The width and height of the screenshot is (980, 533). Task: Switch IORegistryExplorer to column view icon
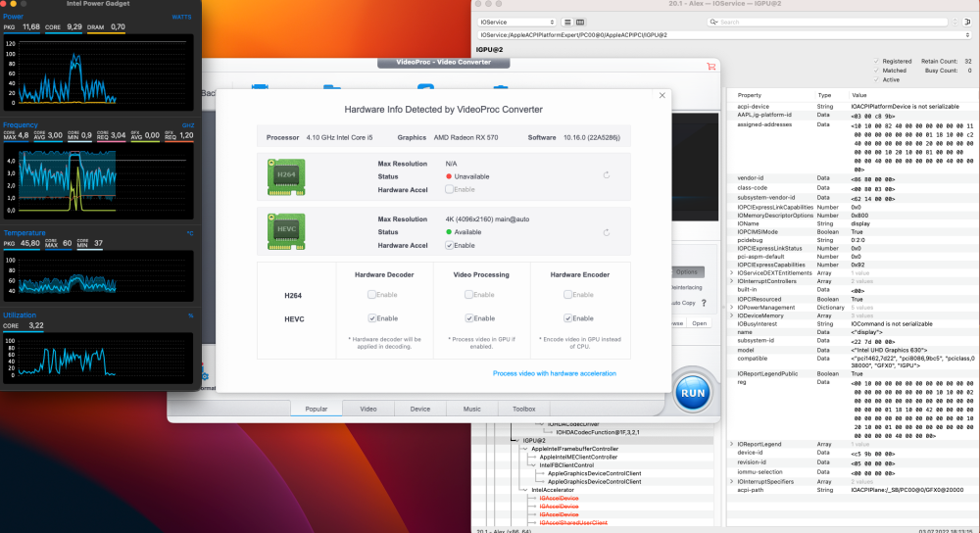coord(580,22)
